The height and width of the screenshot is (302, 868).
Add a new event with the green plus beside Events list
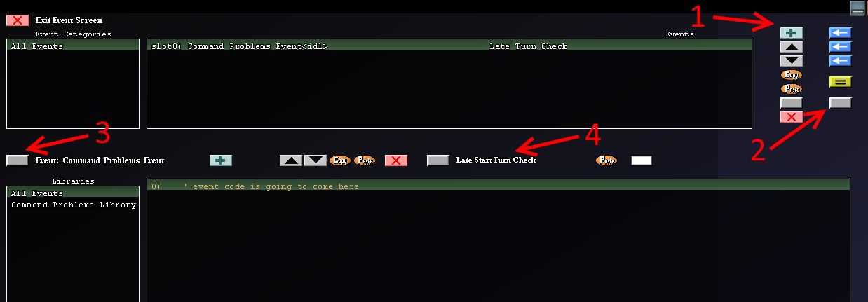pos(791,33)
